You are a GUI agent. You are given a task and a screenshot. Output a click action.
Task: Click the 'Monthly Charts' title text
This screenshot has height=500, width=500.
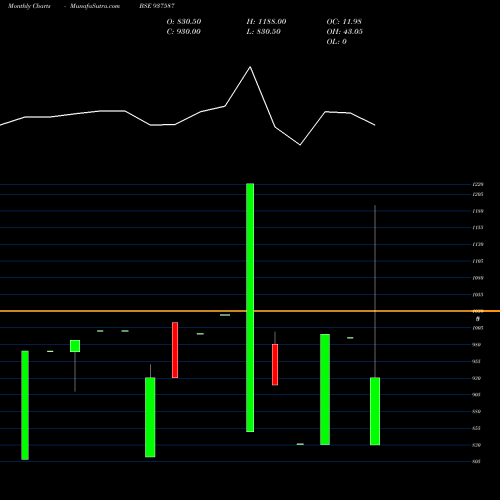click(29, 6)
